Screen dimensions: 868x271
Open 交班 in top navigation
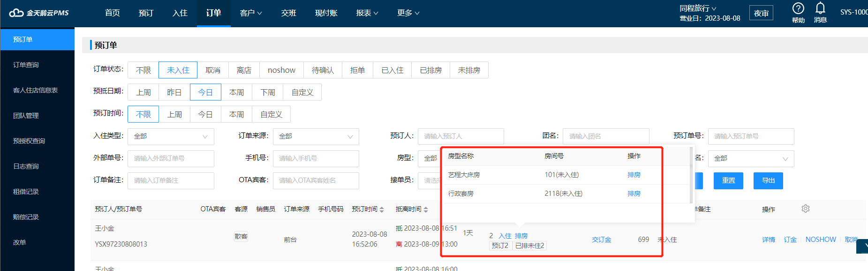pos(289,13)
